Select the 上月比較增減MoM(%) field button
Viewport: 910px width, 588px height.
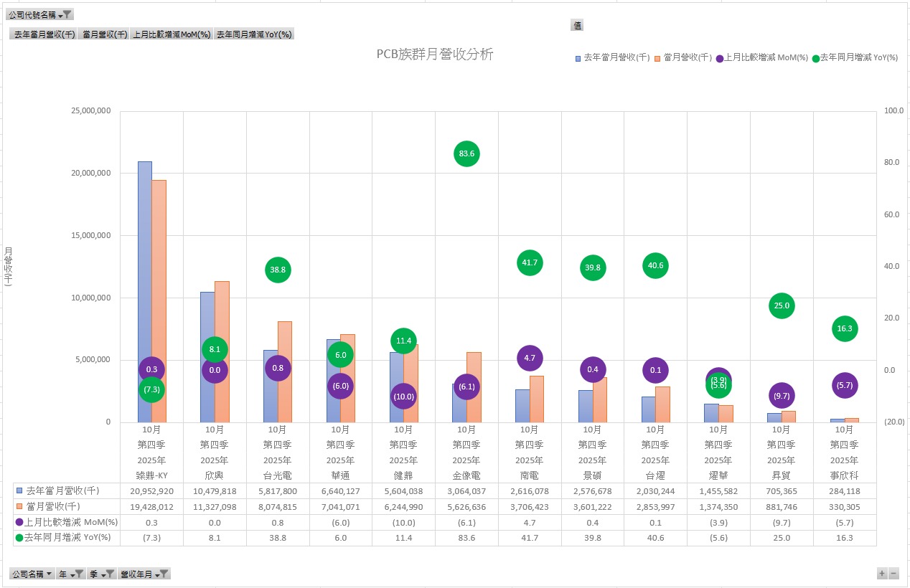pyautogui.click(x=172, y=34)
